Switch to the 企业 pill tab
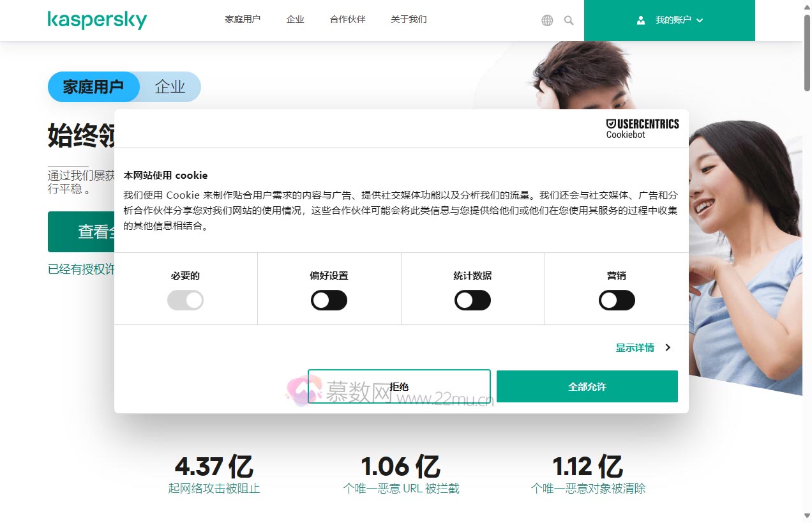 point(170,87)
